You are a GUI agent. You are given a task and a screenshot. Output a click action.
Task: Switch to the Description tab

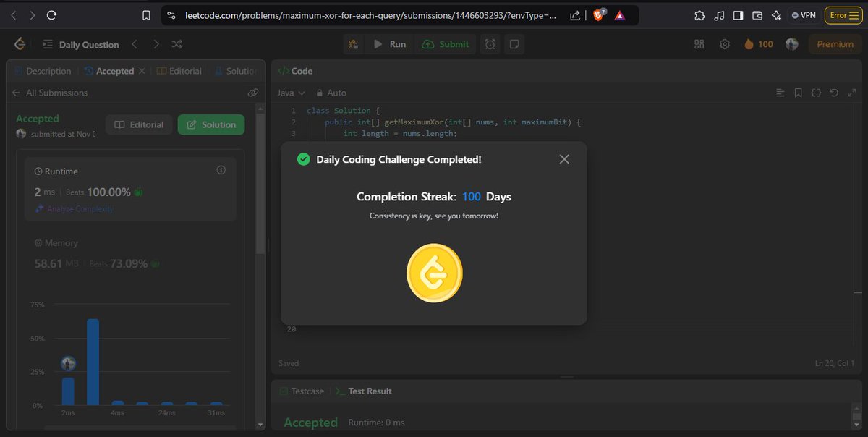coord(43,71)
